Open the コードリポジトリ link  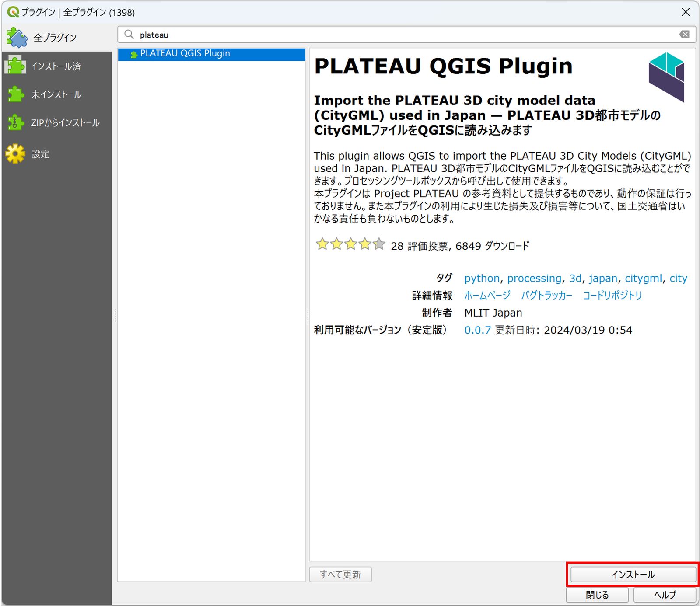[612, 296]
